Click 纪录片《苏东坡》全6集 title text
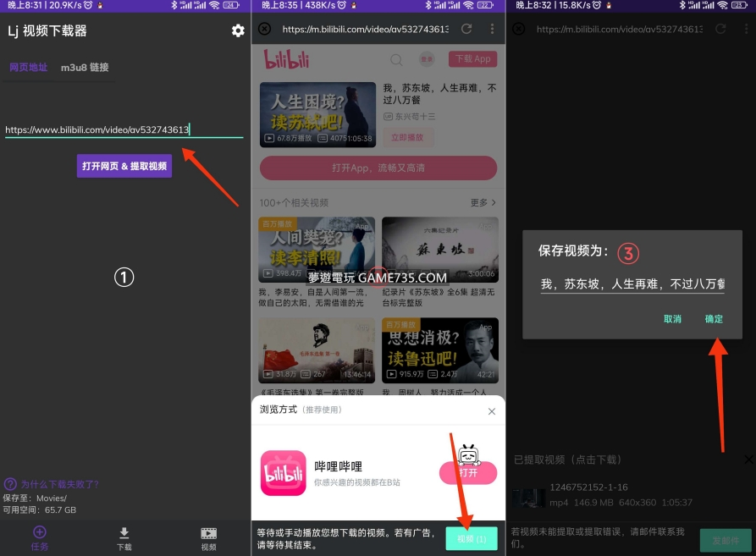 (x=439, y=298)
